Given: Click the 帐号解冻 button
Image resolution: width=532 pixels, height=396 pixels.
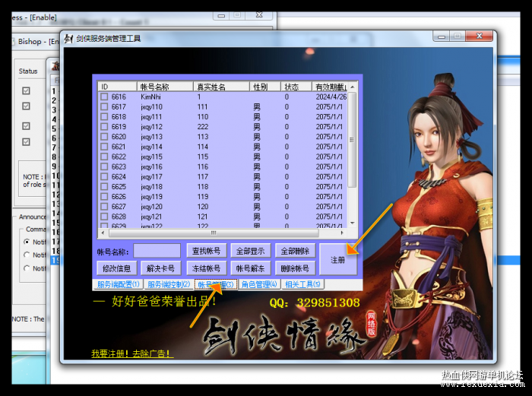Looking at the screenshot, I should [250, 268].
